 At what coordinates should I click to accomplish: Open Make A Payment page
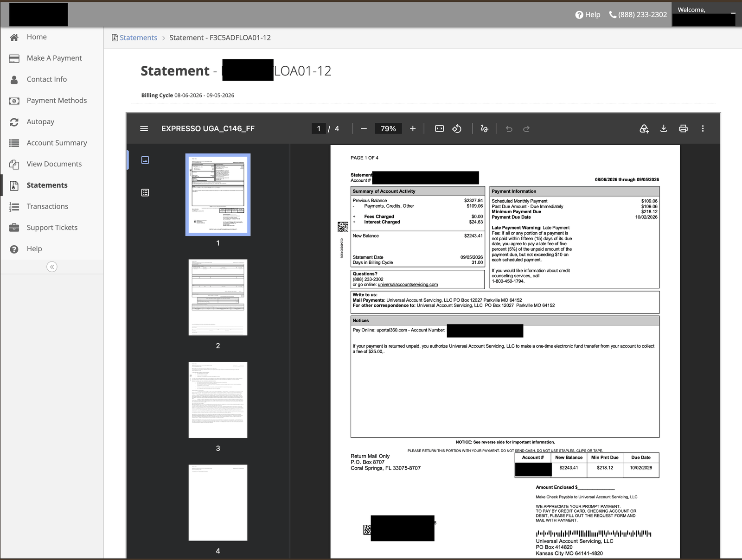pyautogui.click(x=54, y=58)
